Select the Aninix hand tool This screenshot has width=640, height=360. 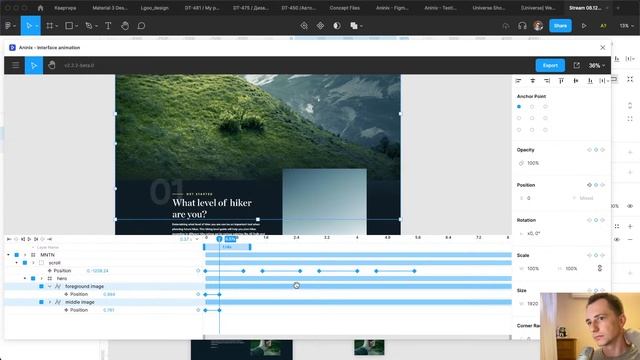click(52, 65)
